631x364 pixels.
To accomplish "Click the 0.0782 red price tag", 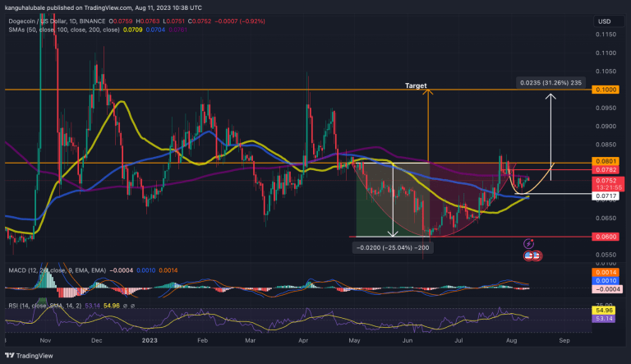I will (x=605, y=171).
